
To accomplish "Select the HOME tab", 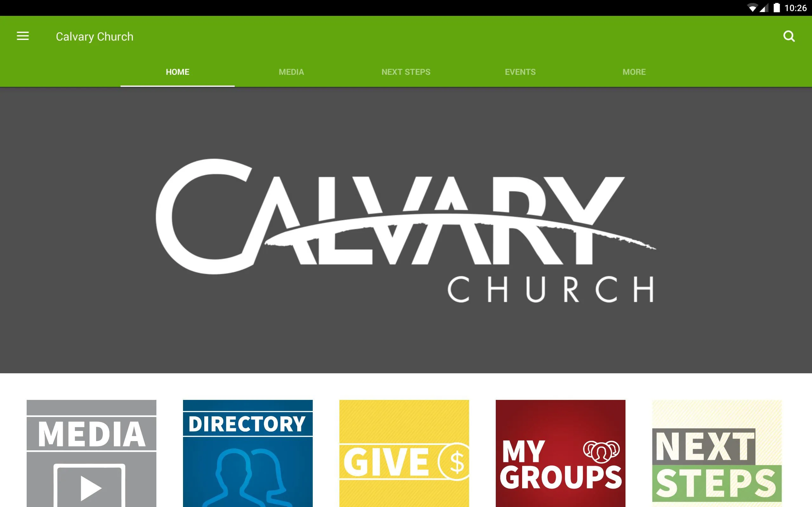I will [177, 71].
